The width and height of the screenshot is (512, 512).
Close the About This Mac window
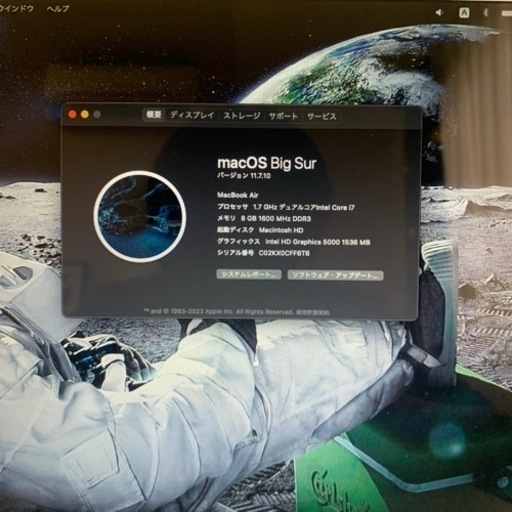[72, 114]
